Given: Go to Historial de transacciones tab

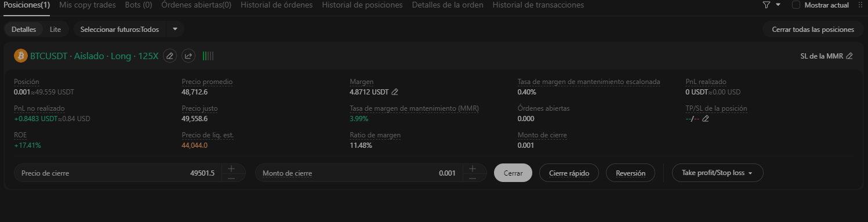Looking at the screenshot, I should point(538,5).
